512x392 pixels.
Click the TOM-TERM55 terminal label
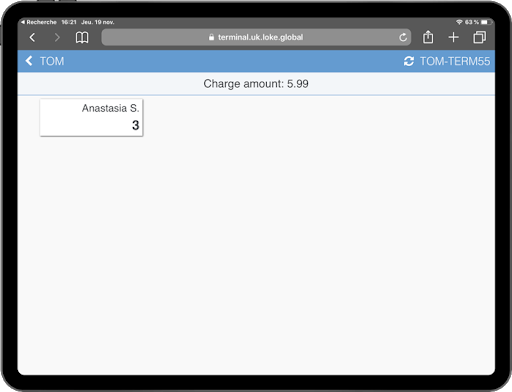pos(455,61)
